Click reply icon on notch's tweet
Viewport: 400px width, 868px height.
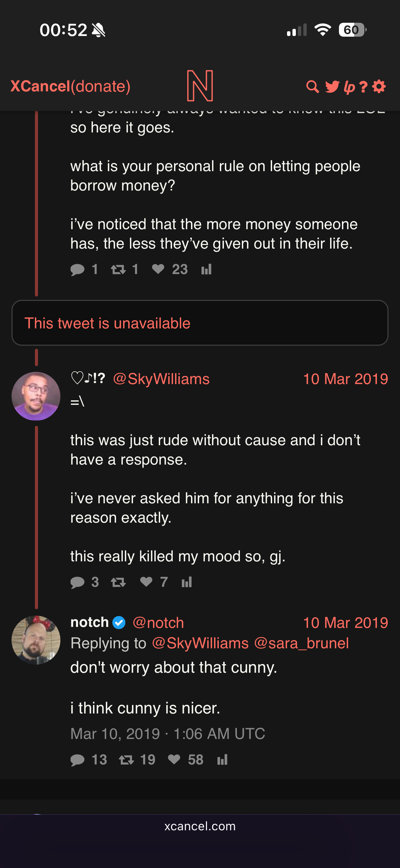78,760
